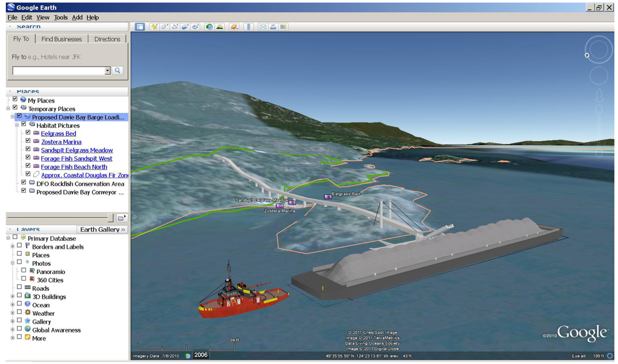Open the Forage Fish Sandspit West link
Viewport: 618px width, 364px height.
pos(77,159)
